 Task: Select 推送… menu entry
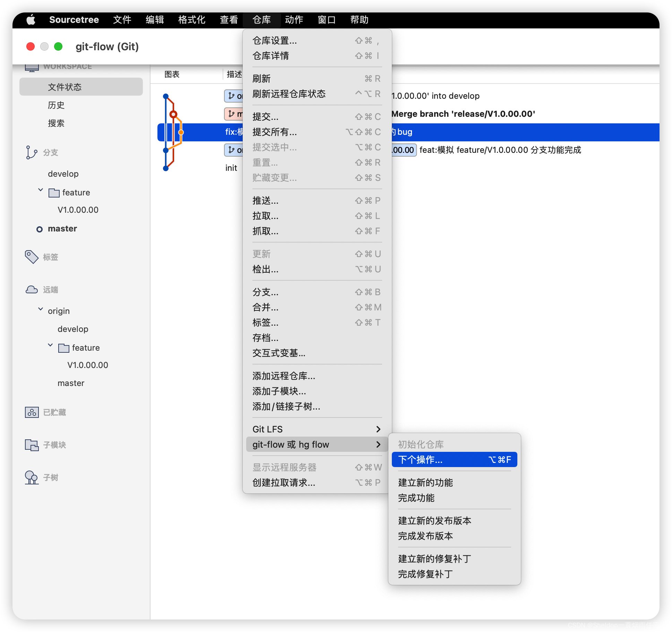[x=317, y=201]
